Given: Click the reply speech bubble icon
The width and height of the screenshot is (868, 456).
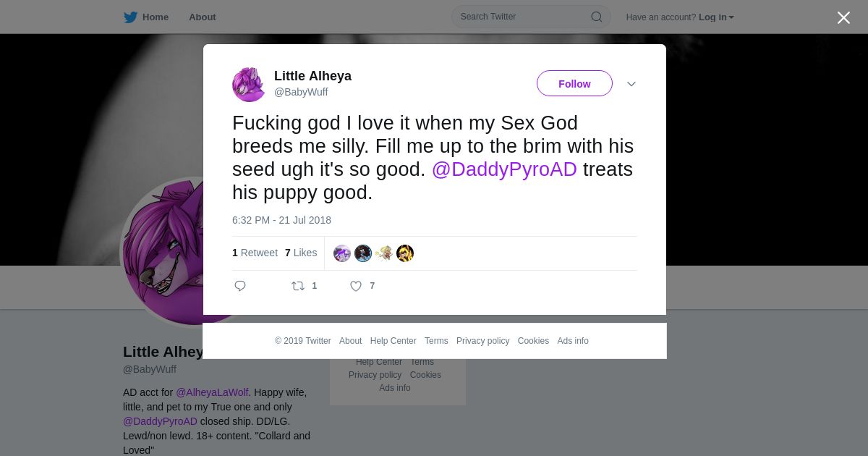Looking at the screenshot, I should coord(240,286).
